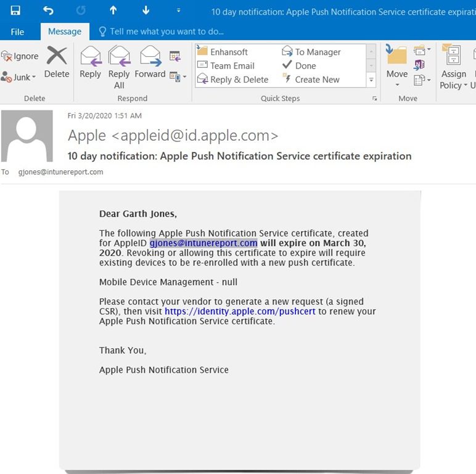Open the gjones@intunereport.com link in email body

(203, 243)
